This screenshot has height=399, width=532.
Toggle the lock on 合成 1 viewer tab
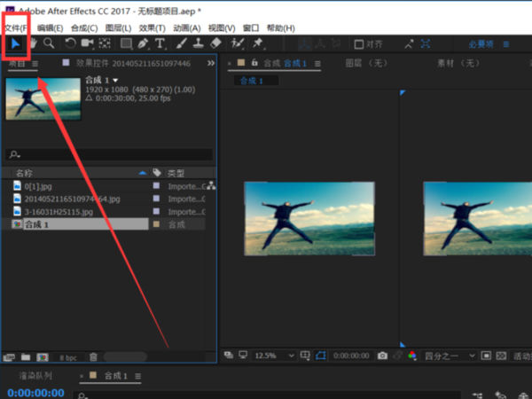(x=254, y=63)
